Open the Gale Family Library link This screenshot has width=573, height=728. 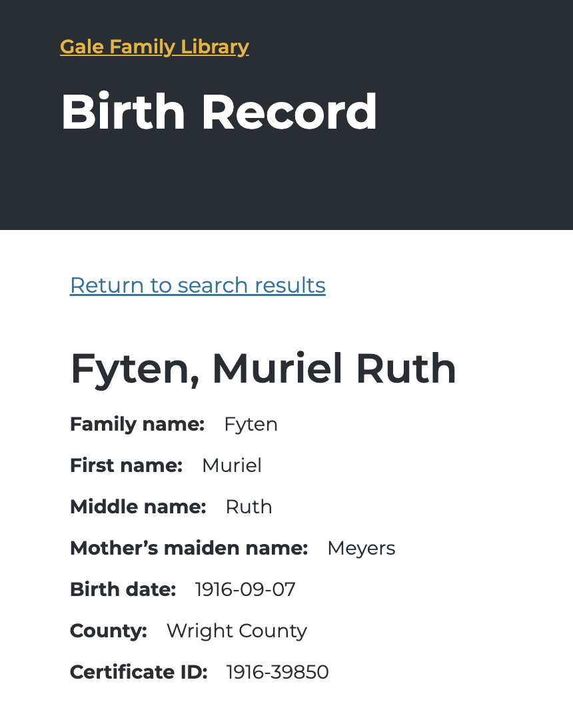click(x=154, y=47)
